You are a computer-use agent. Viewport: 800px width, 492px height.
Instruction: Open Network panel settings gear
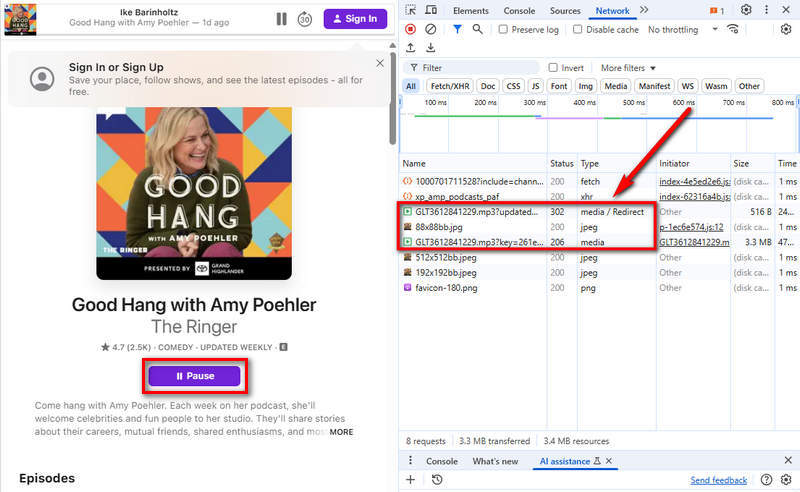pos(786,30)
